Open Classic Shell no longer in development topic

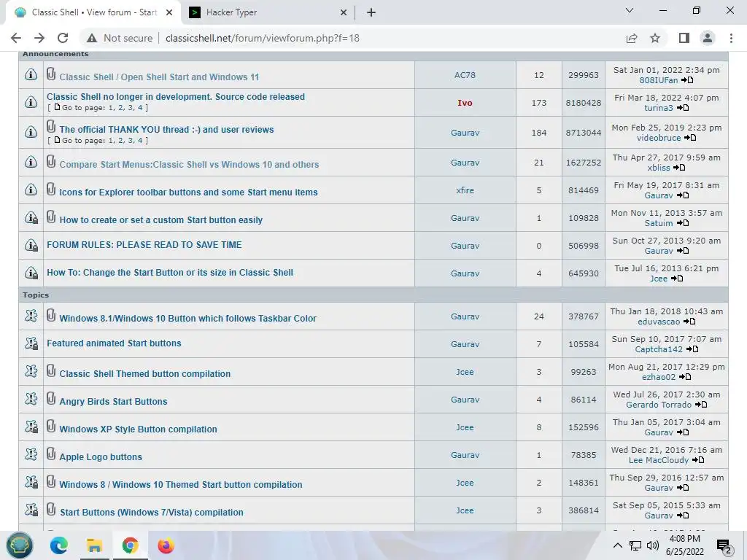click(176, 97)
